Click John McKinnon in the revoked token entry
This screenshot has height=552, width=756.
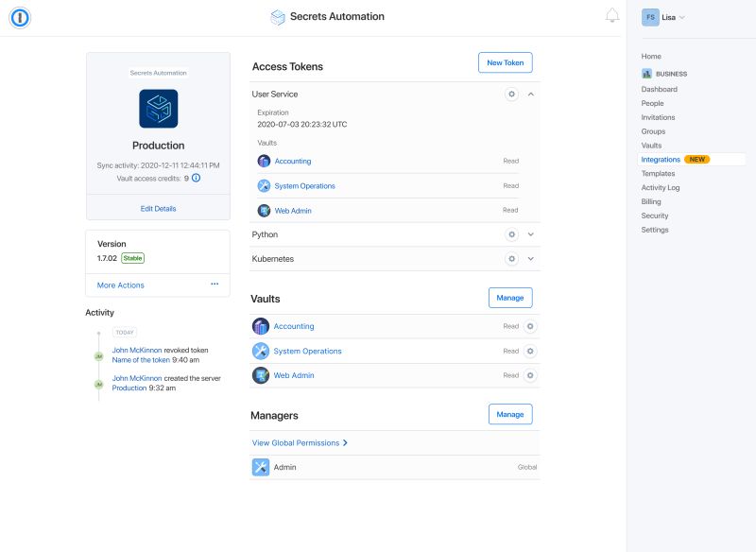tap(137, 350)
